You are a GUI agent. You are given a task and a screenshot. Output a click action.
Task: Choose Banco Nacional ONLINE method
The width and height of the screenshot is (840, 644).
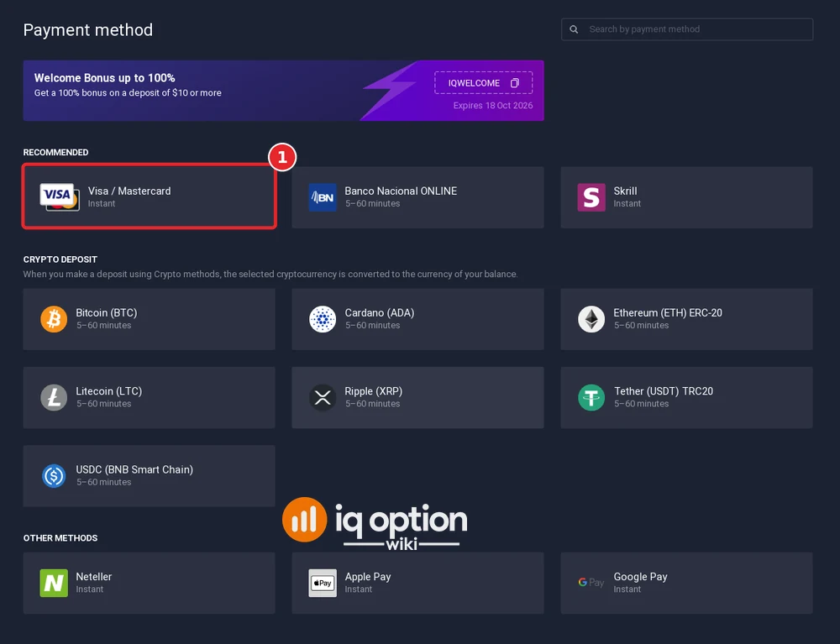[417, 197]
